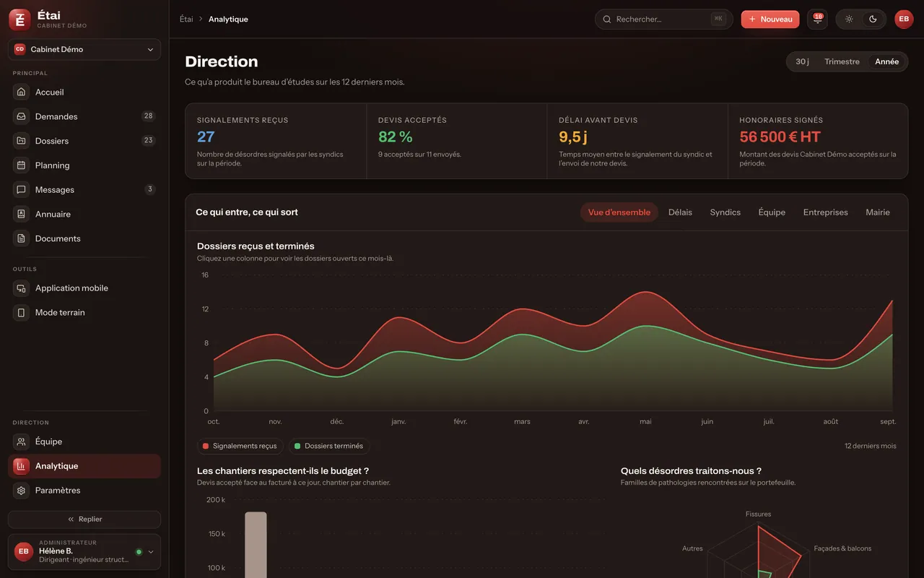Open Dossiers folder icon
924x578 pixels.
coord(21,141)
